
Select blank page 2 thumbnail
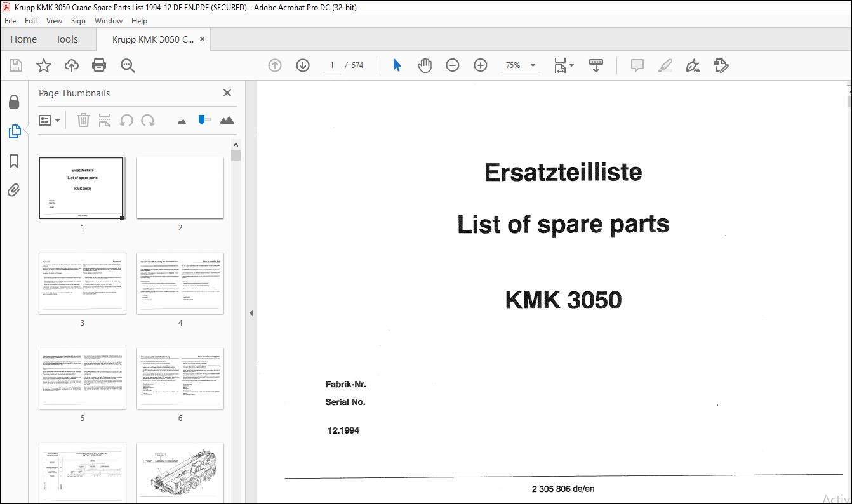(x=180, y=188)
